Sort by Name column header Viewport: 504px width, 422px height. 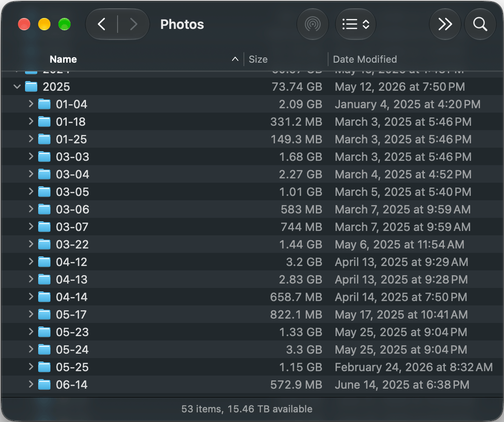63,60
